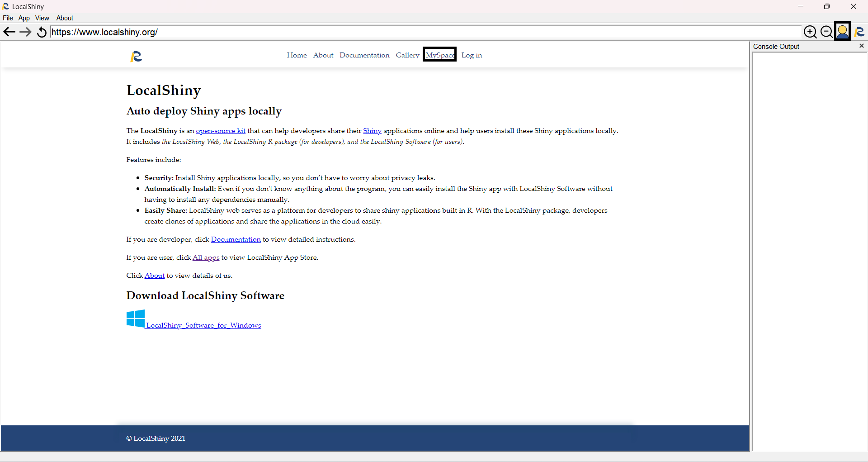Minimize the LocalShiny window

801,6
